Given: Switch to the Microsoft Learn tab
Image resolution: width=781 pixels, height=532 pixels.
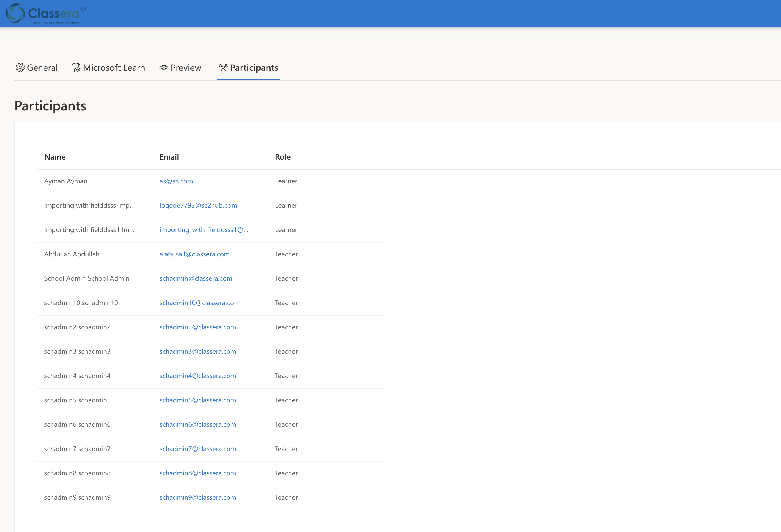Looking at the screenshot, I should click(x=108, y=68).
